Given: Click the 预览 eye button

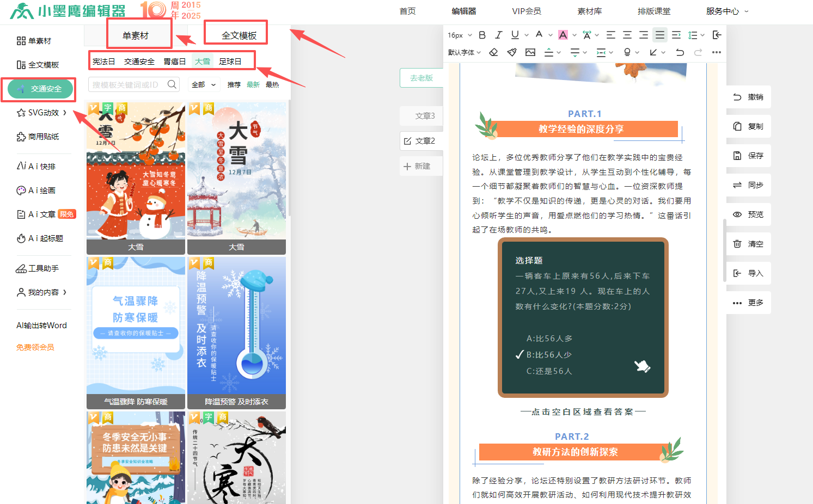Looking at the screenshot, I should pyautogui.click(x=749, y=214).
